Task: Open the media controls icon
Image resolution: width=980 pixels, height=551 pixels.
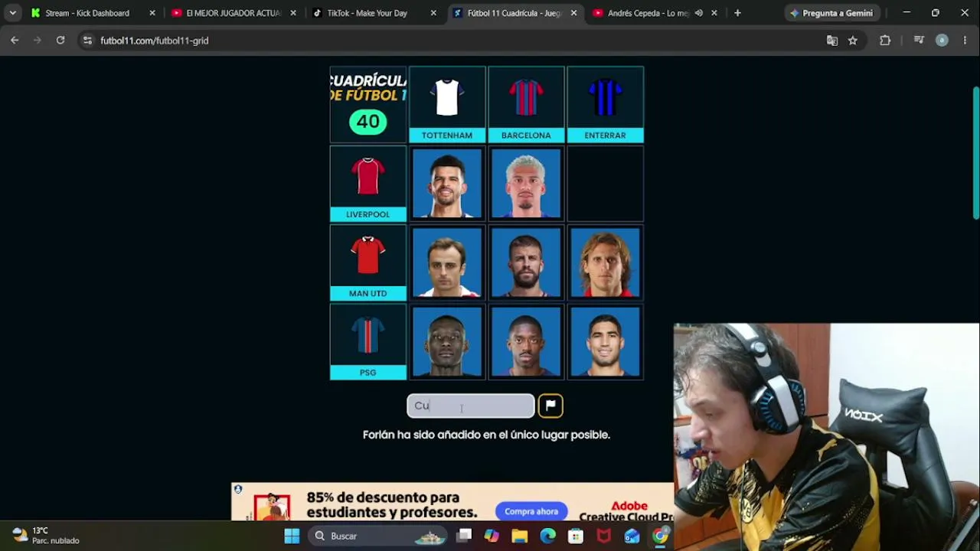Action: tap(920, 41)
